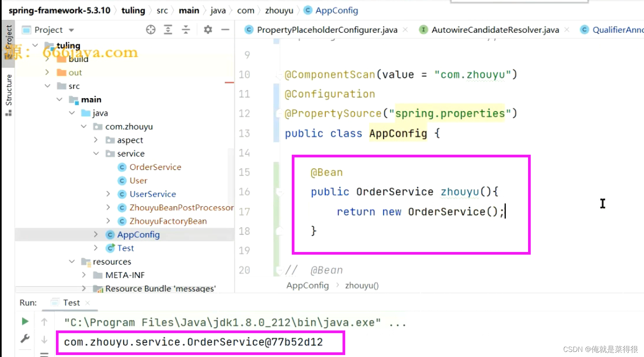
Task: Open Project panel settings gear
Action: [x=208, y=30]
